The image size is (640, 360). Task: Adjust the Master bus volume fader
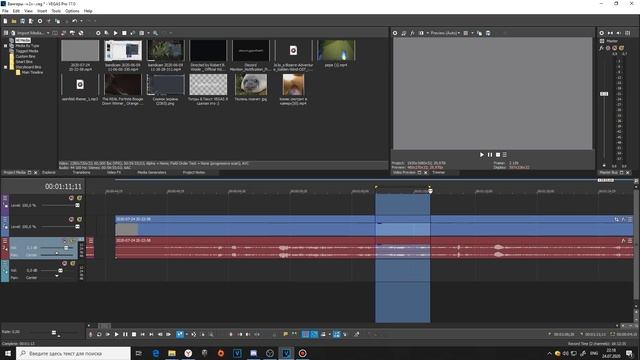(x=604, y=94)
